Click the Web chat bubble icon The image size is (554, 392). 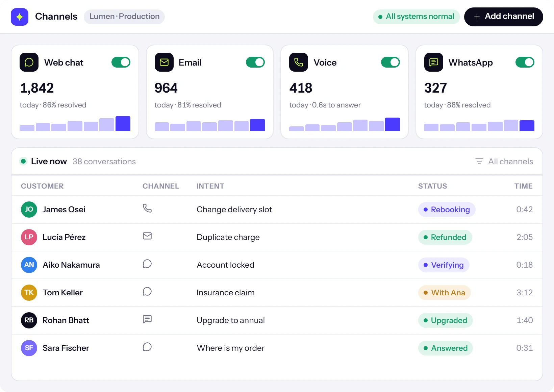pyautogui.click(x=29, y=62)
